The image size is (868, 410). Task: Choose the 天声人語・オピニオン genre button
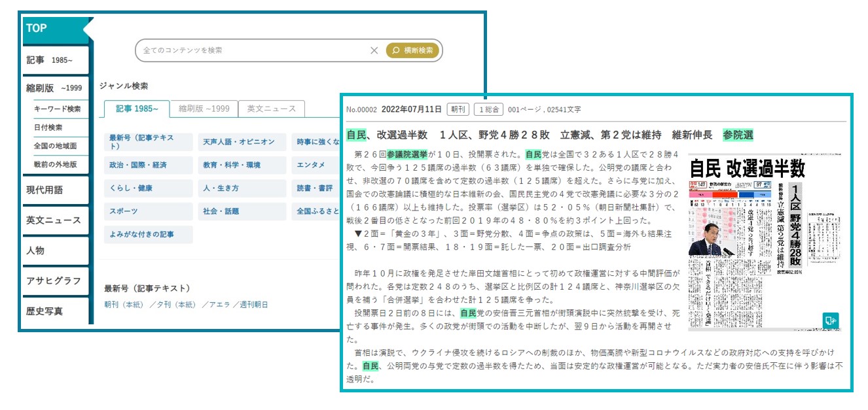[x=242, y=143]
